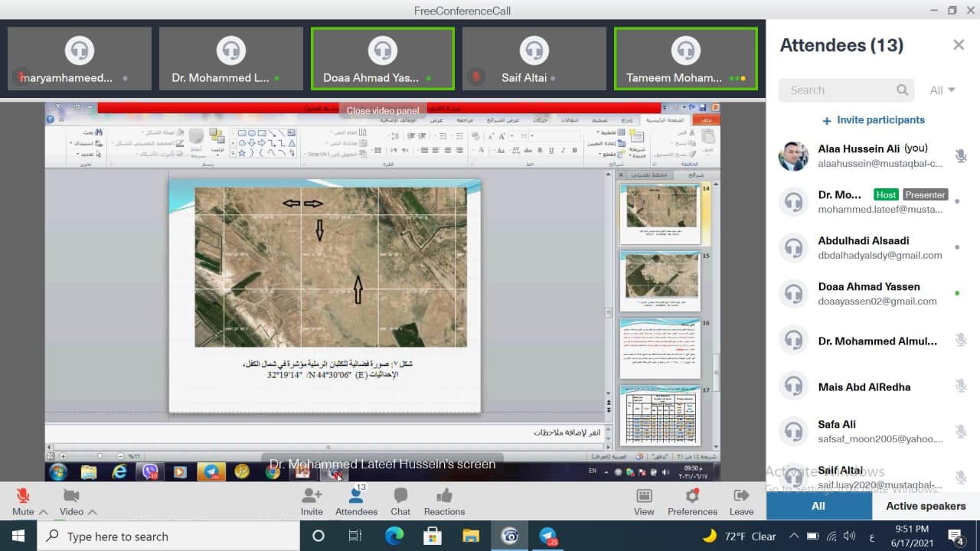The height and width of the screenshot is (551, 980).
Task: Toggle Mais Abd AlRedha's muted microphone
Action: (961, 387)
